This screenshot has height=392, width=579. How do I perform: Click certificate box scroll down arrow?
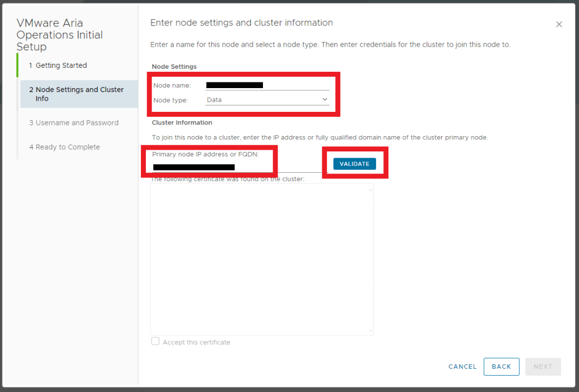[370, 330]
